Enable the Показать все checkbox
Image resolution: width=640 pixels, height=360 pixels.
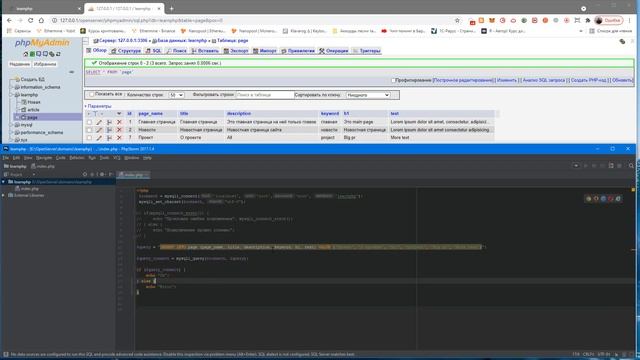(91, 94)
